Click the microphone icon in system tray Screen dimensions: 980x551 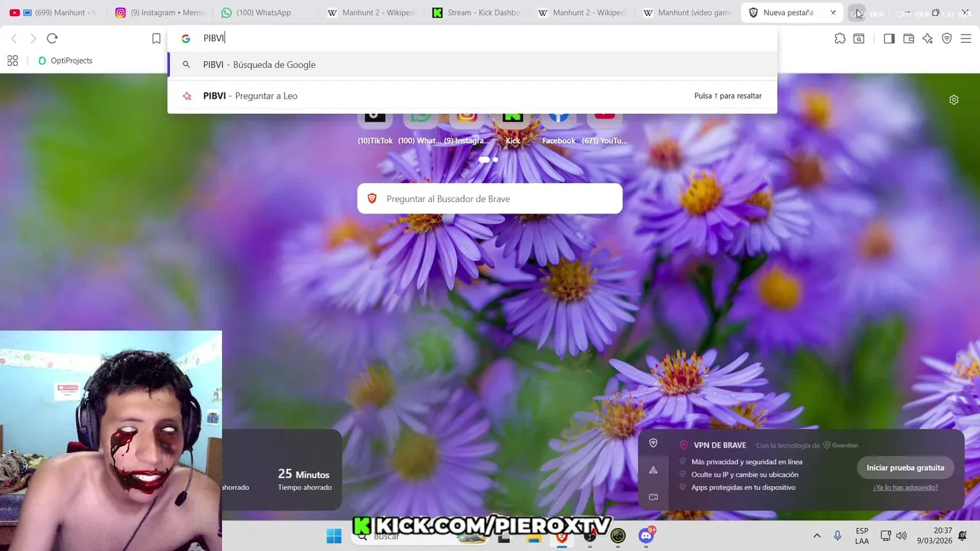[x=838, y=536]
